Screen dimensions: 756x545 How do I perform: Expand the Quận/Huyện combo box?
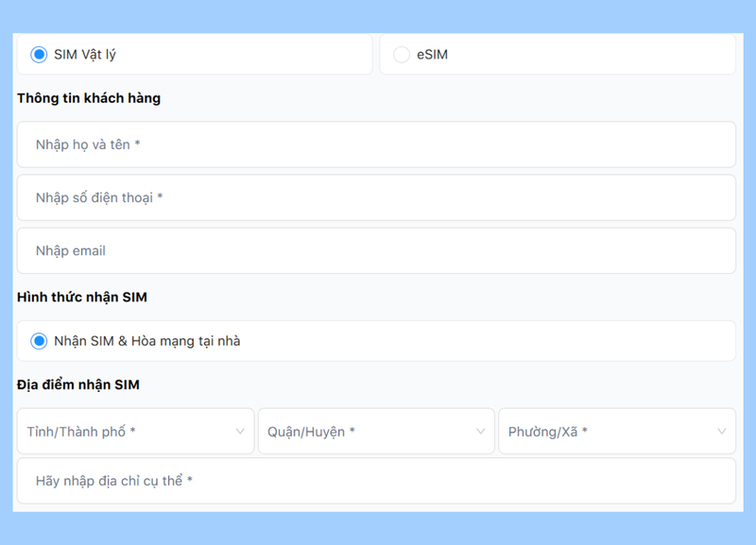(376, 432)
